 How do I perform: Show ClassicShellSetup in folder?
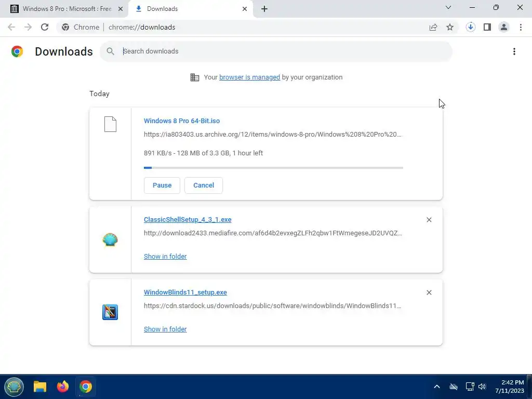coord(165,257)
